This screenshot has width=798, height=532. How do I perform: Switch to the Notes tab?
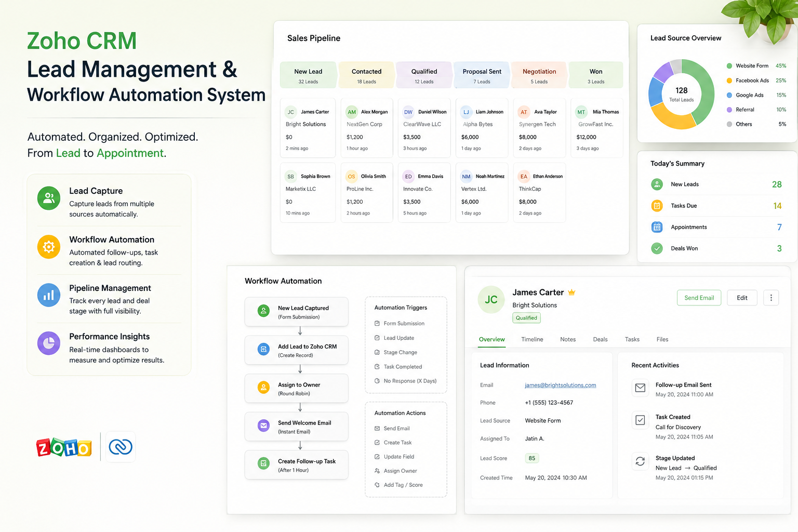[568, 339]
